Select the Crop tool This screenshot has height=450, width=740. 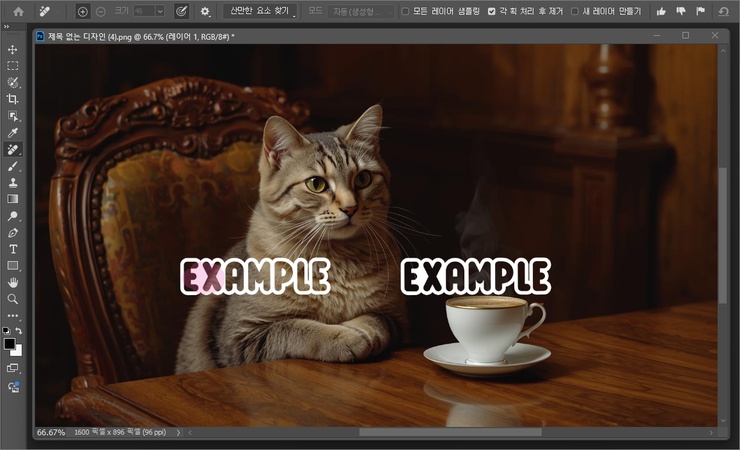(x=13, y=99)
